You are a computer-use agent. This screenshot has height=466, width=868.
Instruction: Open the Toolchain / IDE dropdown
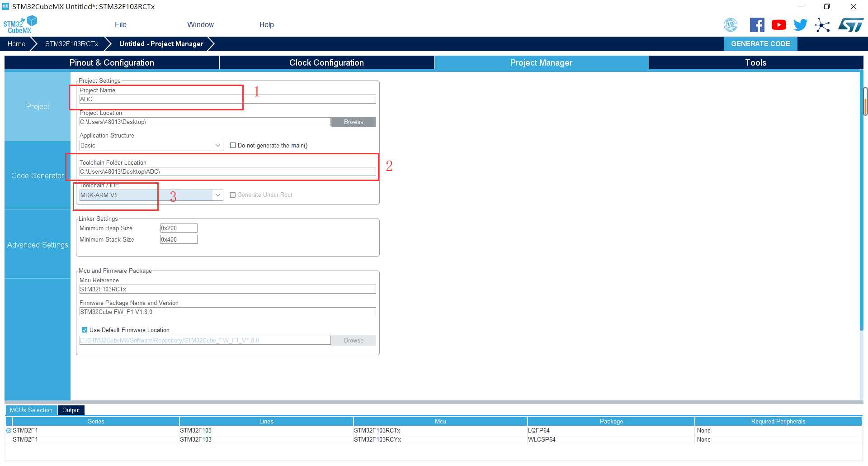[x=151, y=195]
